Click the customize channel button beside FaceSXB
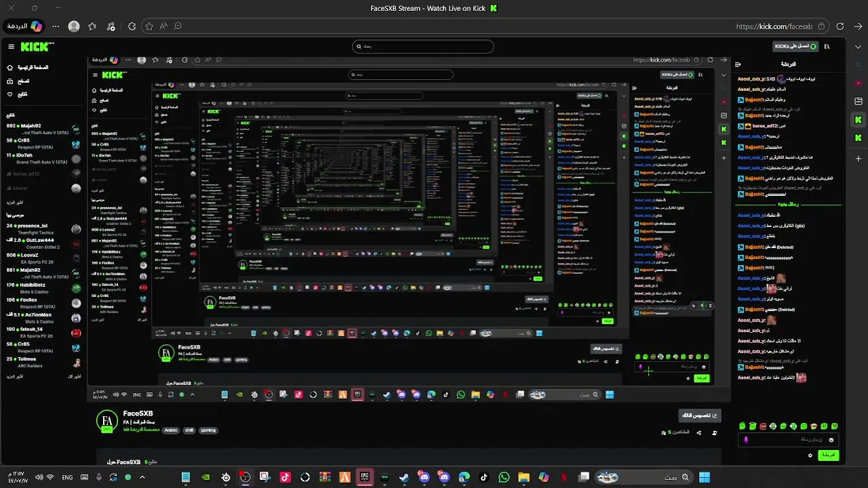Screen dimensions: 868x488 click(699, 415)
